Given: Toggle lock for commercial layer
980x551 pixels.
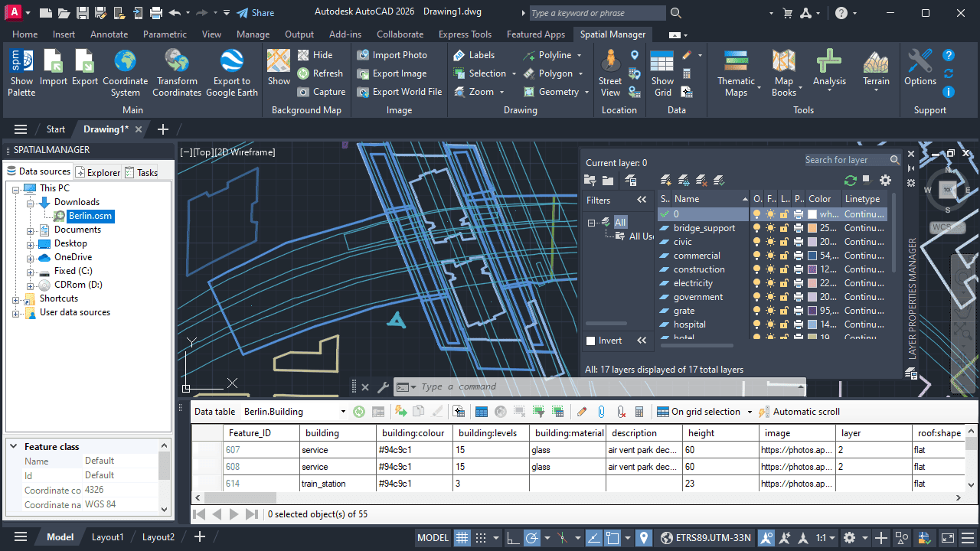Looking at the screenshot, I should click(784, 256).
